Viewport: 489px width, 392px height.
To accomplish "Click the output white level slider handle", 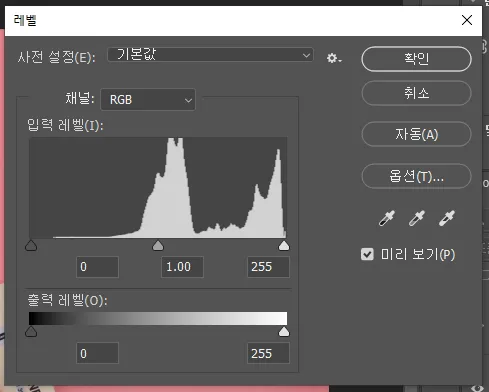I will pos(284,332).
